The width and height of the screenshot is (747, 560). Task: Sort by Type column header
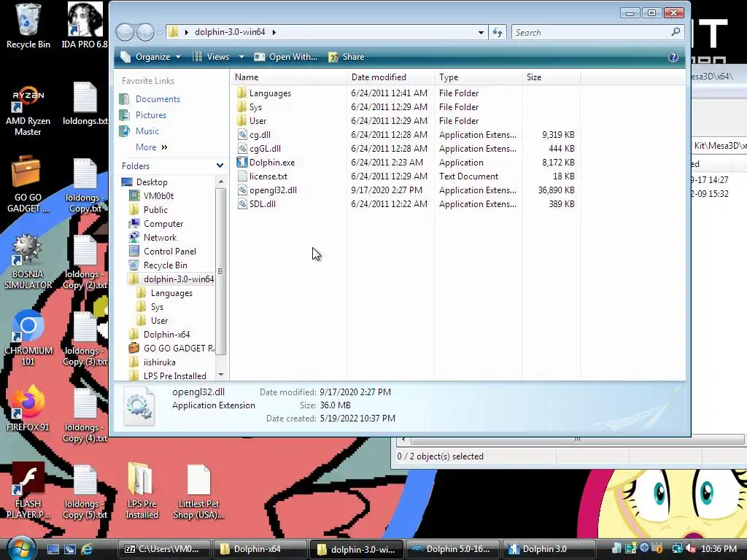(x=479, y=77)
